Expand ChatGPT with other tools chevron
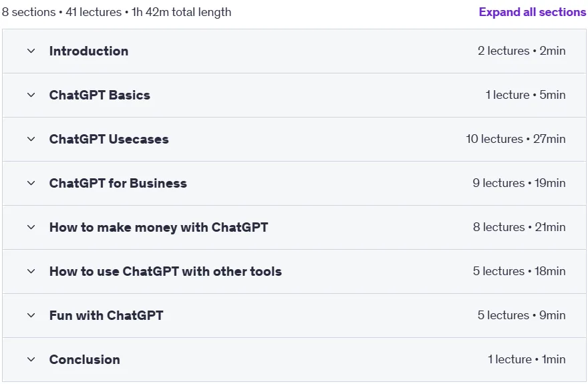The image size is (588, 384). click(31, 271)
